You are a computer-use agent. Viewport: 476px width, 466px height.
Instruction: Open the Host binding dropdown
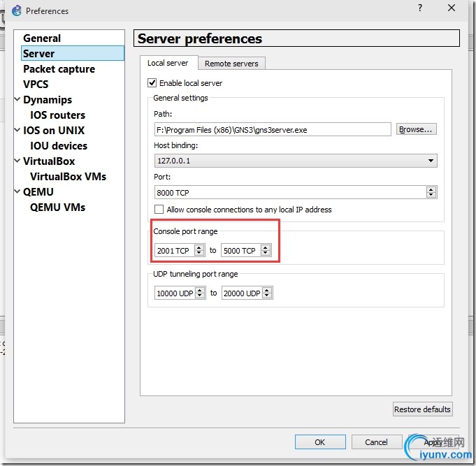pyautogui.click(x=296, y=161)
